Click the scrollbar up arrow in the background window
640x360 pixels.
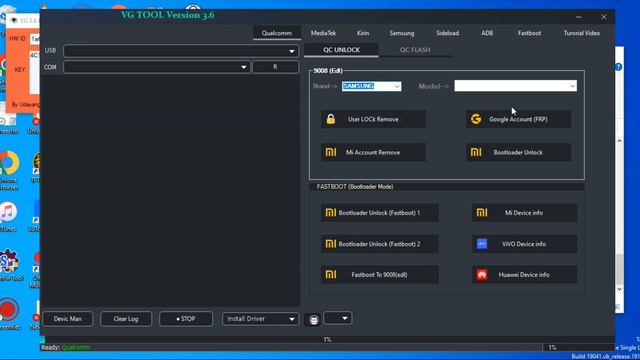click(620, 140)
